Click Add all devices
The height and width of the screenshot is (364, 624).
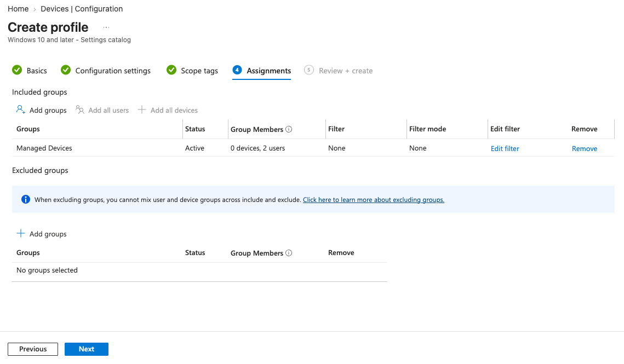tap(174, 110)
